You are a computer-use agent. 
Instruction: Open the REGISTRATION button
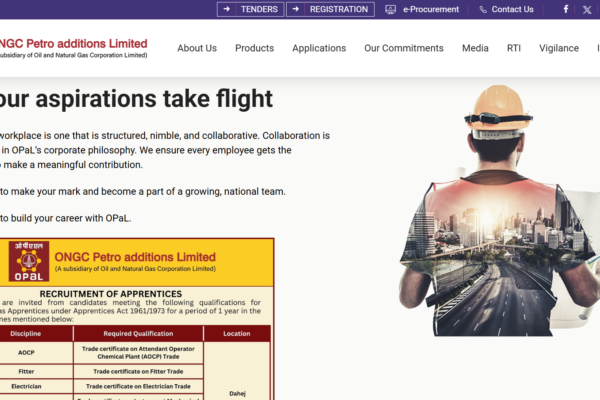(330, 9)
